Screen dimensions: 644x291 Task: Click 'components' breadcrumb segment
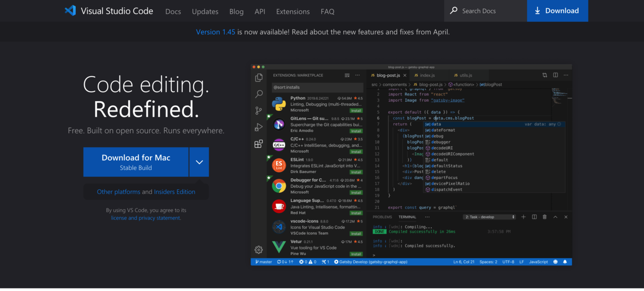pos(395,85)
